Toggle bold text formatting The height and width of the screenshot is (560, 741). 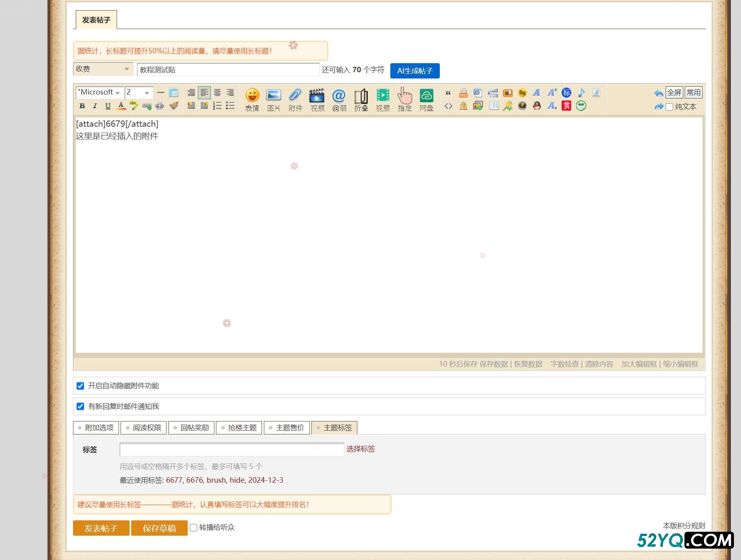[x=82, y=106]
